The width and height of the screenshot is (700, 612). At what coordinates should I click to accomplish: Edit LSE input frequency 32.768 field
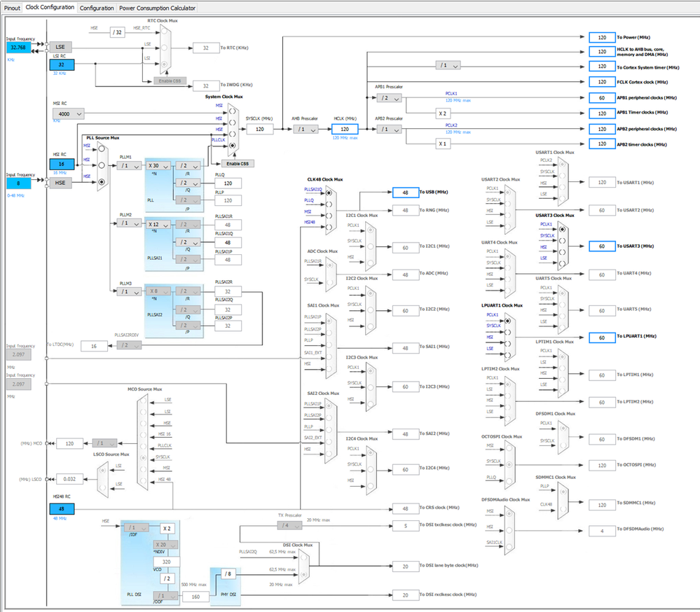tap(18, 48)
